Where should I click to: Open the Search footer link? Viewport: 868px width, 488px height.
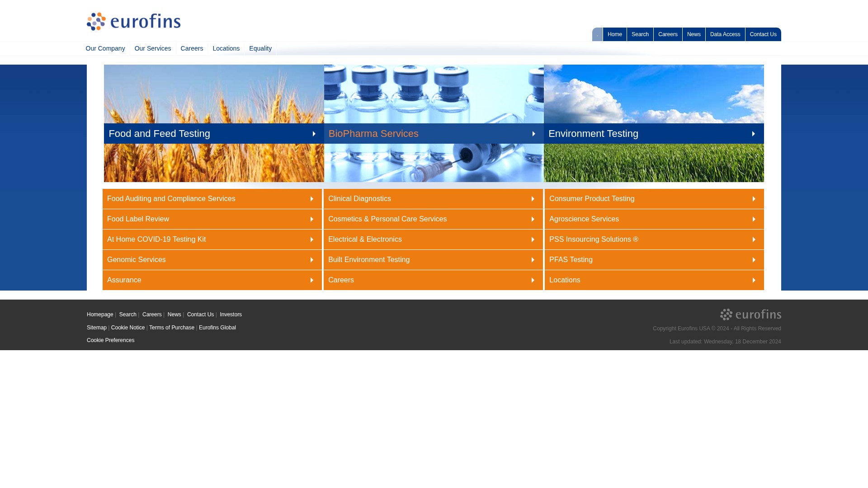click(128, 314)
